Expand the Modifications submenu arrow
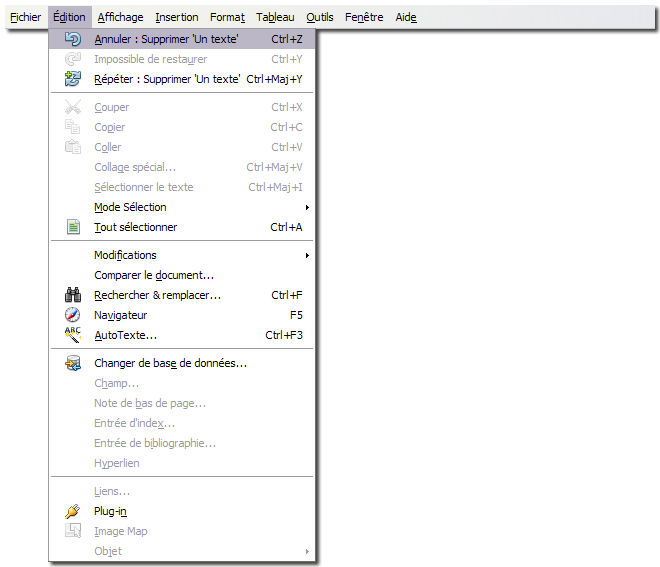Screen dimensions: 660x567 307,256
